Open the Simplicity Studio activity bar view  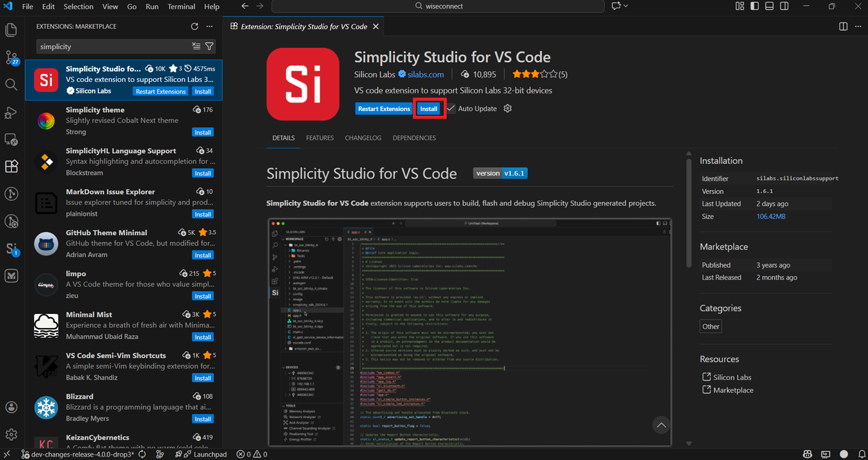(x=11, y=248)
